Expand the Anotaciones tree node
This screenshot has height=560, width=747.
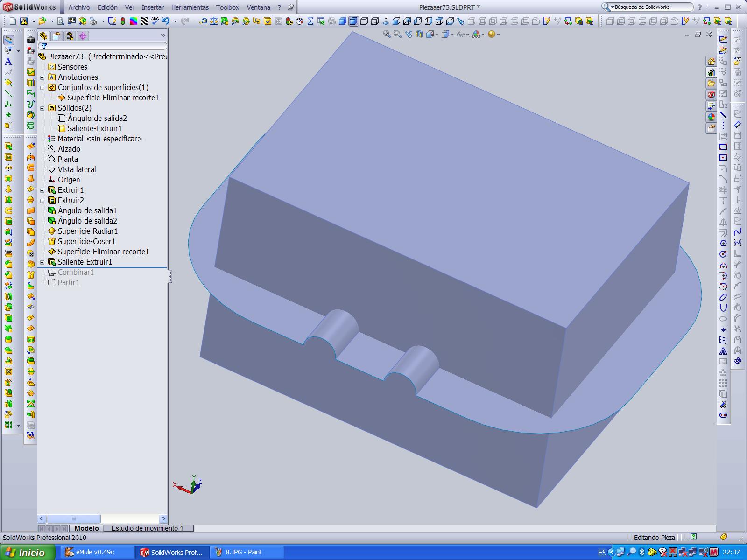[42, 77]
